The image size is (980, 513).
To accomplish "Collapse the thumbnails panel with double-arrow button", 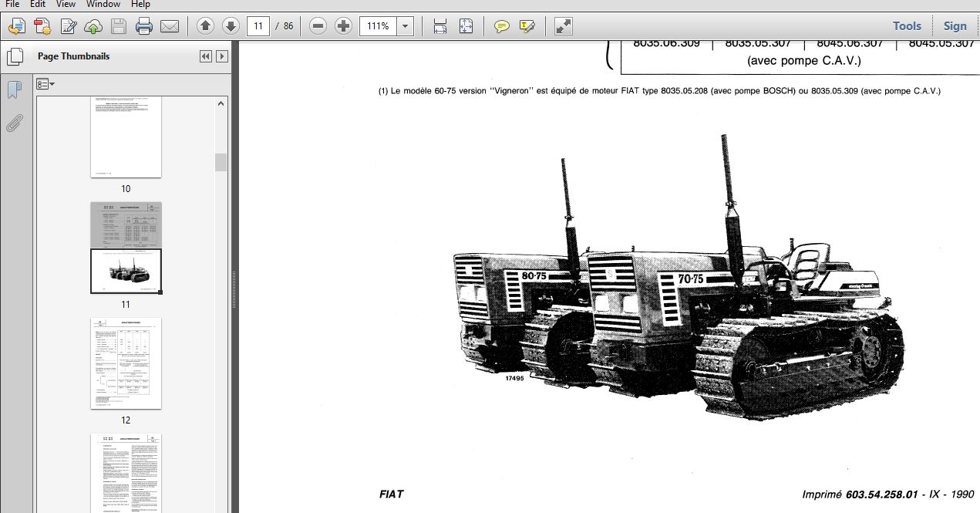I will [x=205, y=56].
